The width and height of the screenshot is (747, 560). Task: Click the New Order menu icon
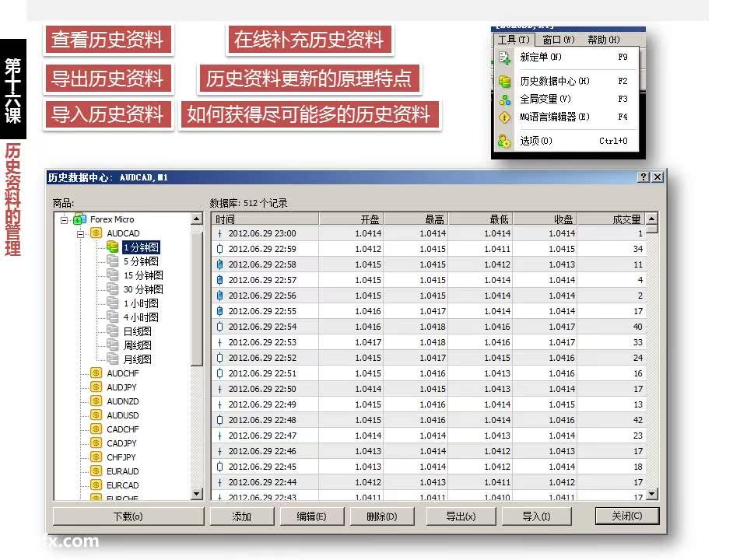point(504,58)
